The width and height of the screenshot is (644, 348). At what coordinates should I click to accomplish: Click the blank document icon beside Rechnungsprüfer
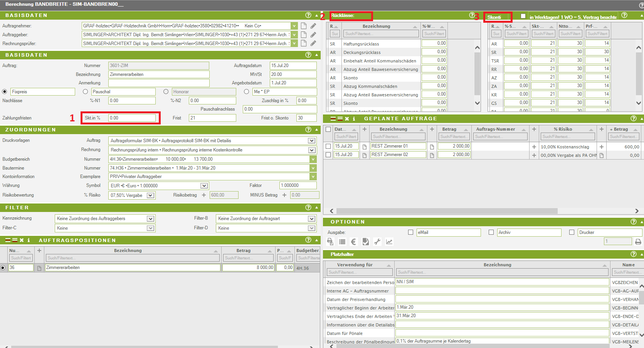(x=304, y=44)
